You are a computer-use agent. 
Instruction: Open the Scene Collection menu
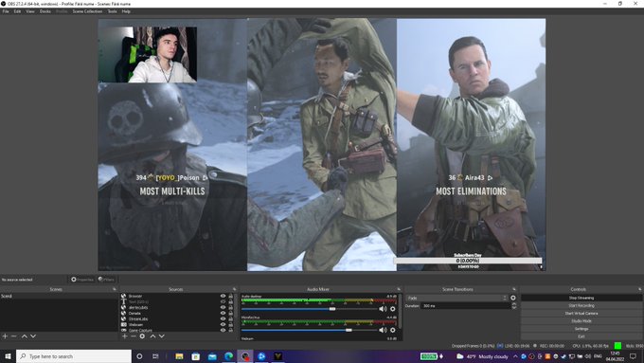(x=87, y=11)
